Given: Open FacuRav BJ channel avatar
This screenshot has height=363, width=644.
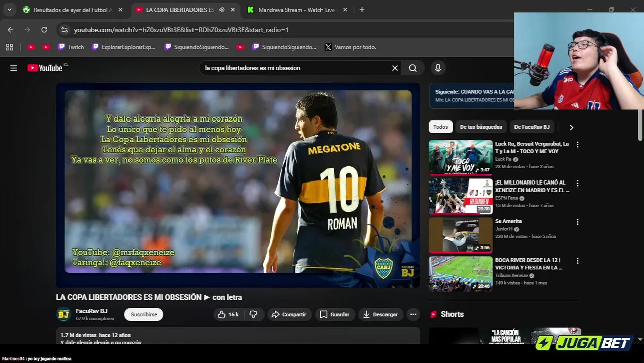Looking at the screenshot, I should pyautogui.click(x=63, y=314).
